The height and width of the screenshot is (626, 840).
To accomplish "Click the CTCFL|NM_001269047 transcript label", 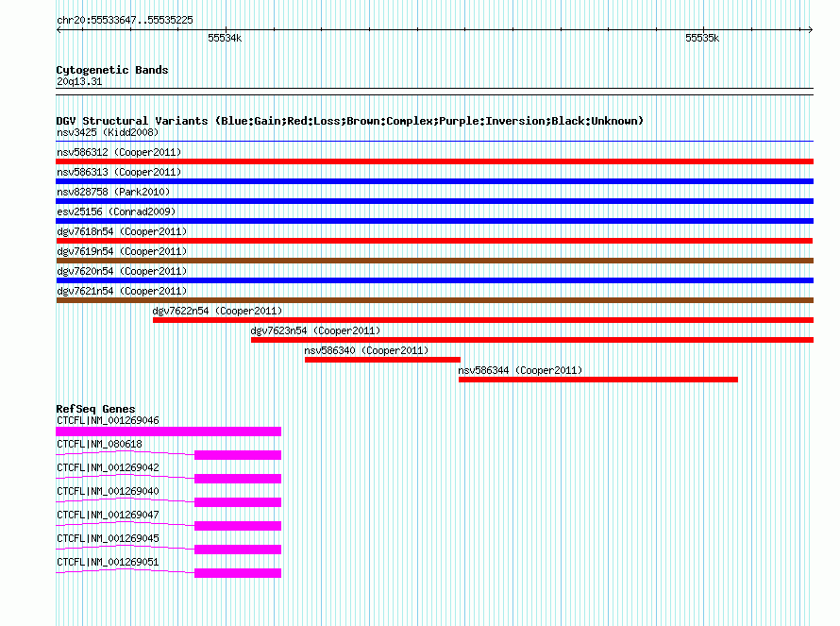I will coord(108,515).
